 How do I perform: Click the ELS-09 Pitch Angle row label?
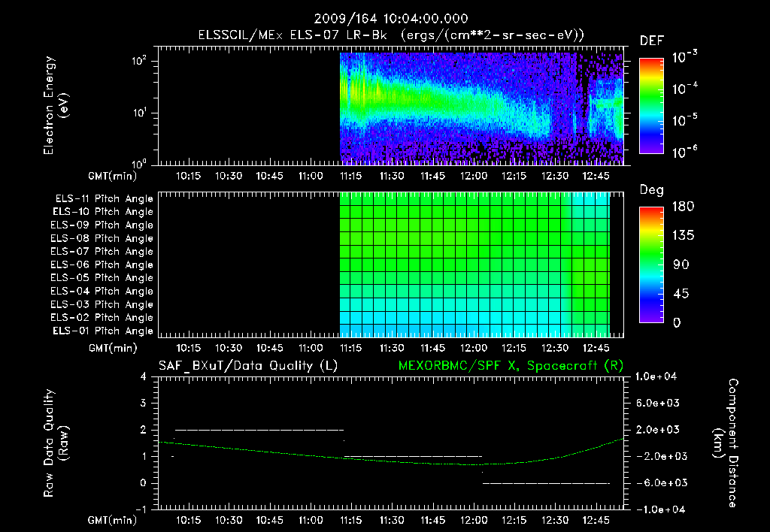pos(102,225)
